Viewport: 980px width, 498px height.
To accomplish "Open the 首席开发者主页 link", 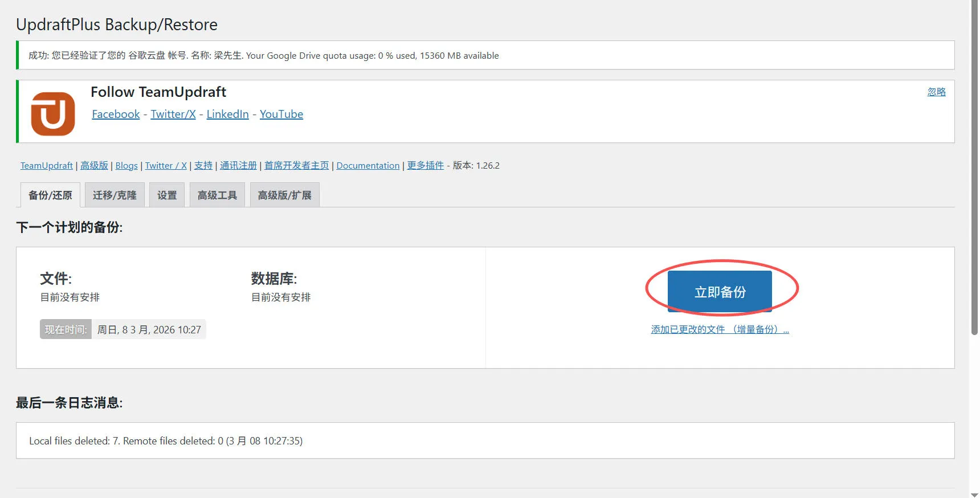I will [296, 166].
